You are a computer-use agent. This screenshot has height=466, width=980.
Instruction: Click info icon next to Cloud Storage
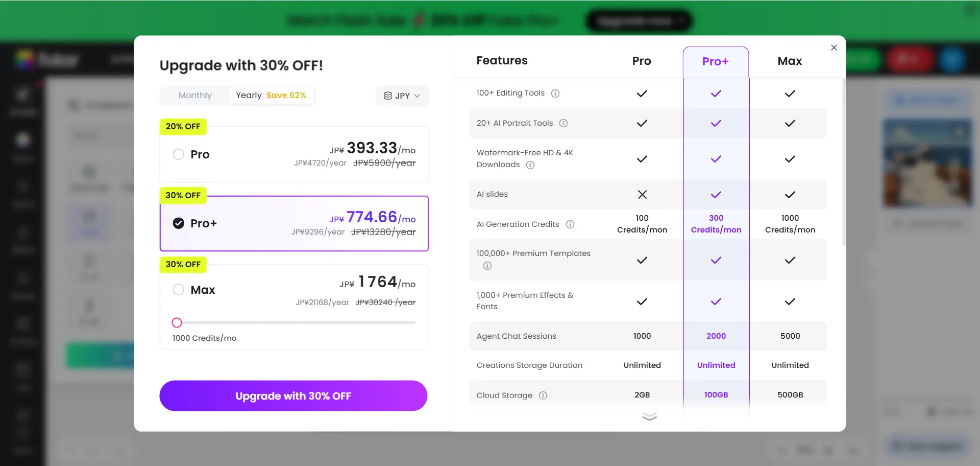[543, 395]
